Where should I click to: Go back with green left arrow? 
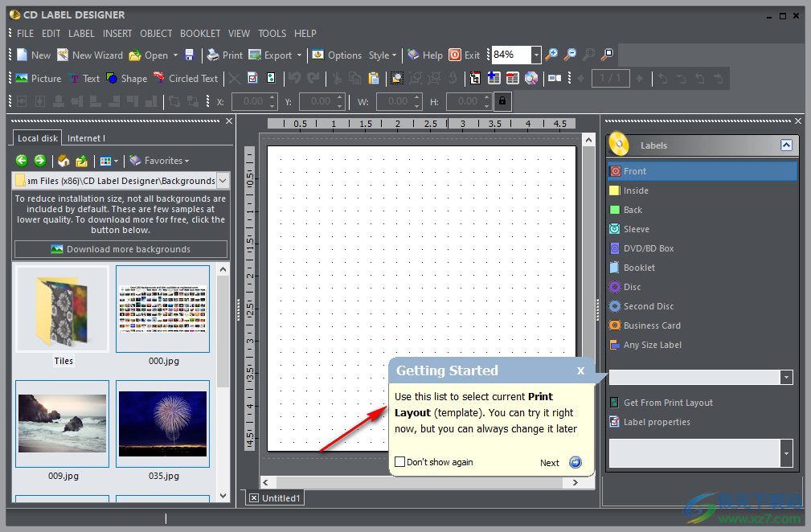coord(22,161)
